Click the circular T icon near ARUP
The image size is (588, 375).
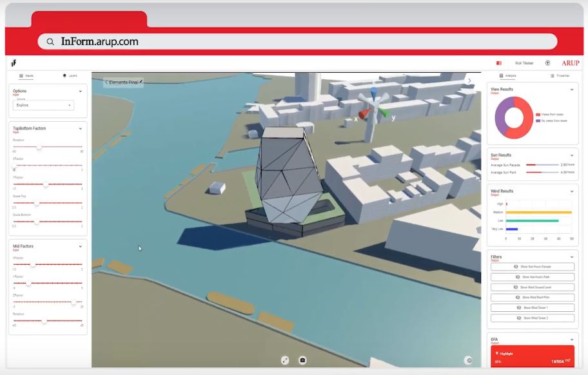[547, 63]
